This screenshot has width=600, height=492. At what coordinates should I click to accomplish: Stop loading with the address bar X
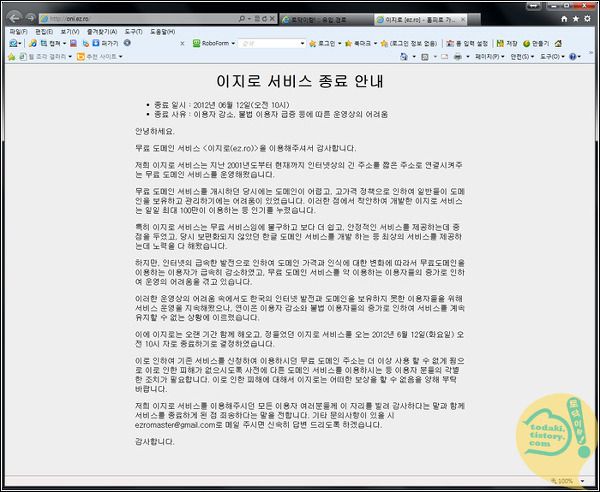(272, 19)
